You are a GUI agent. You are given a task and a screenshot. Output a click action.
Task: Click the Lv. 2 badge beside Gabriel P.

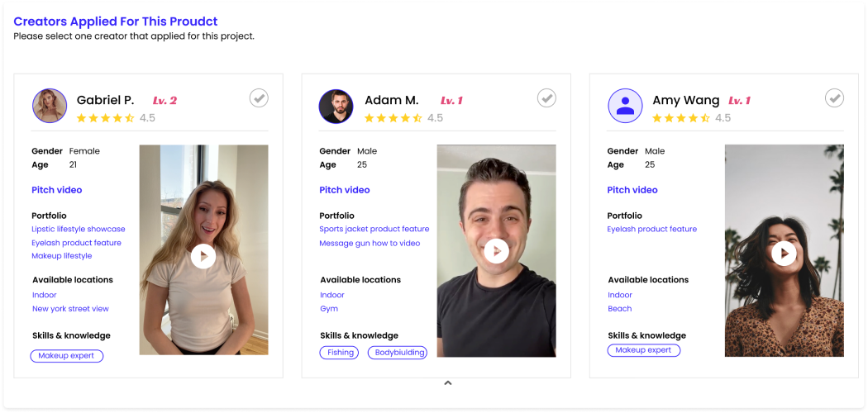point(165,101)
